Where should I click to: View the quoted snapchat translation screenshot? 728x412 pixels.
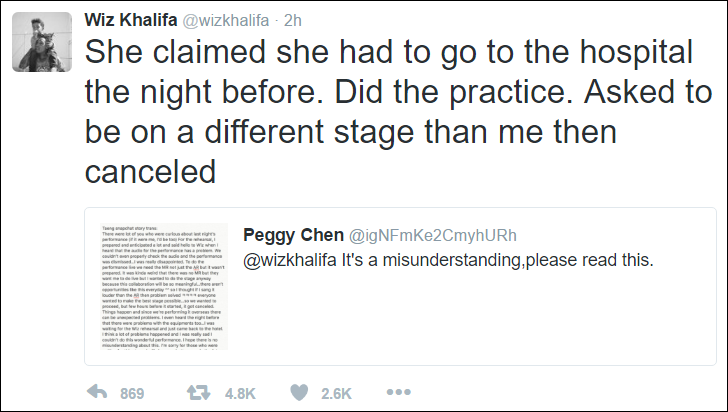point(164,287)
